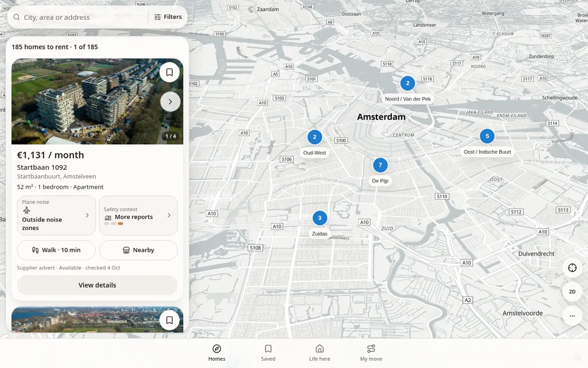Click the Safety context reports icon
Viewport: 588px width, 368px height.
(x=108, y=217)
